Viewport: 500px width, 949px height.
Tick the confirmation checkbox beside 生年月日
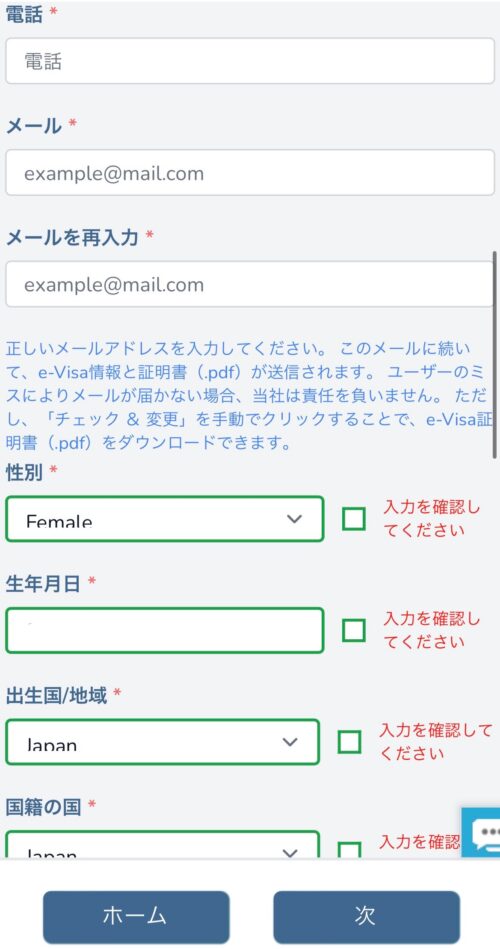pyautogui.click(x=354, y=630)
